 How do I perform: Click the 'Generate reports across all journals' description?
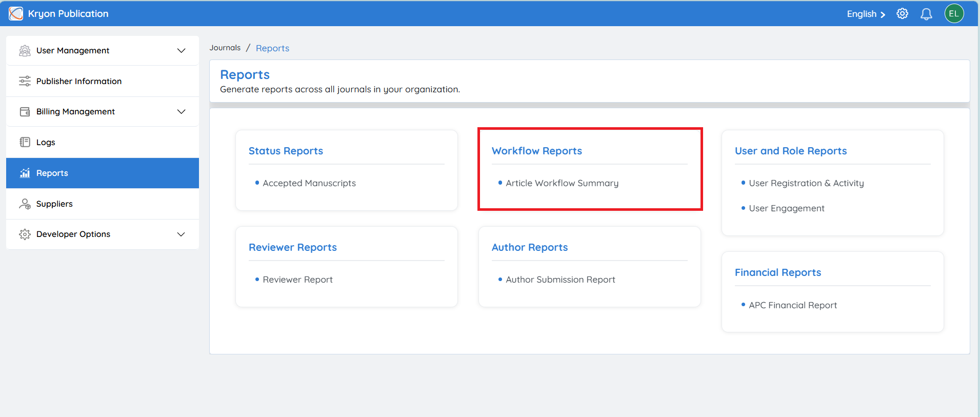click(x=340, y=89)
